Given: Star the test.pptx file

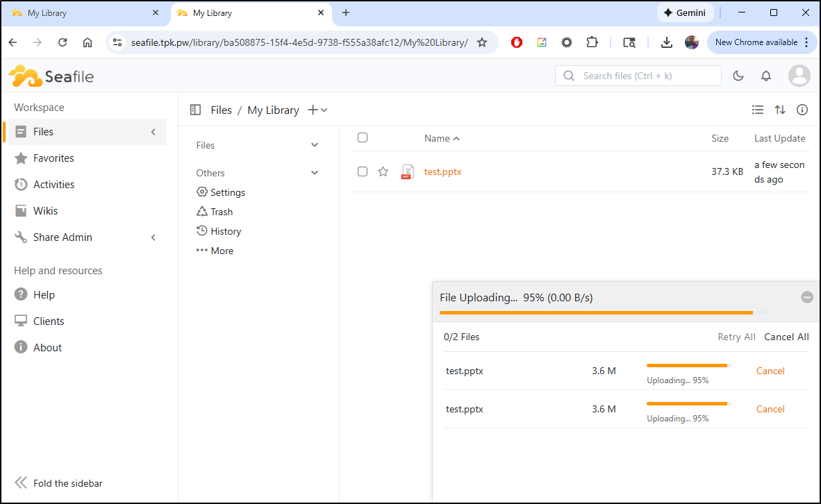Looking at the screenshot, I should 383,171.
